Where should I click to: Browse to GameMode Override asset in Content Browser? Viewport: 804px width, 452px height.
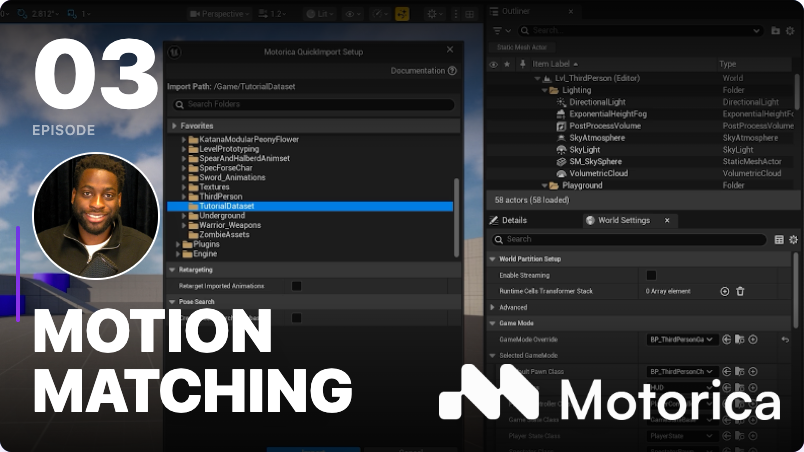point(739,339)
